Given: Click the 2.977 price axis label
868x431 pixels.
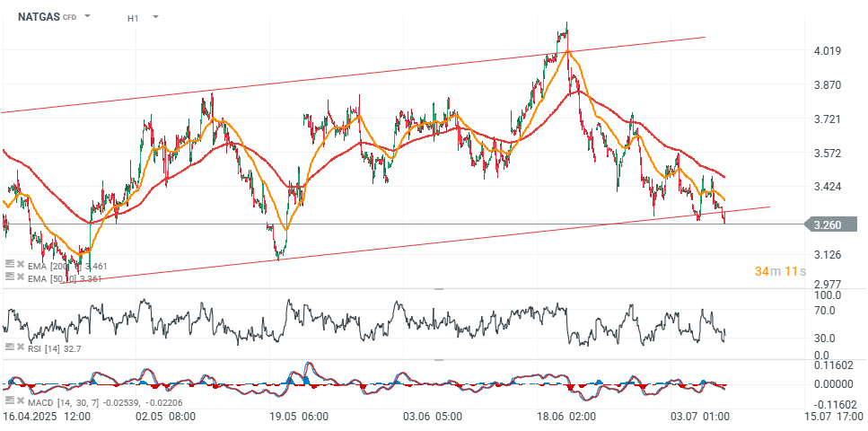Looking at the screenshot, I should point(827,284).
